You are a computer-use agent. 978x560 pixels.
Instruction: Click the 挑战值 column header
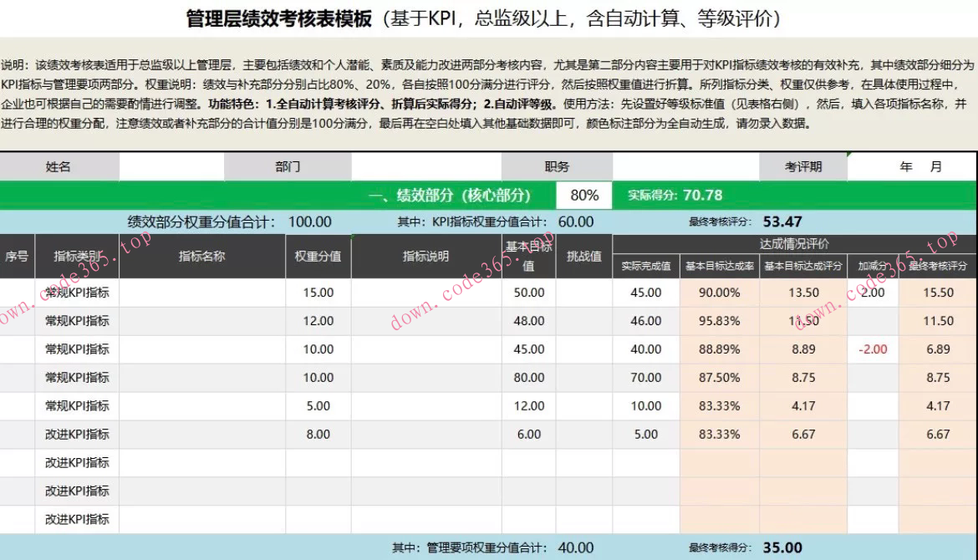coord(585,257)
